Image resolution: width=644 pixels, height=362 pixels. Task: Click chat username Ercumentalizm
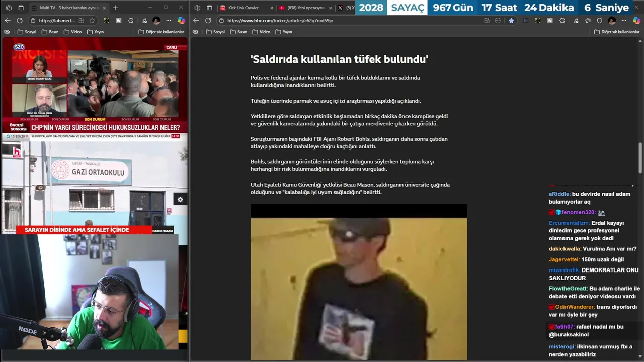[x=569, y=223]
